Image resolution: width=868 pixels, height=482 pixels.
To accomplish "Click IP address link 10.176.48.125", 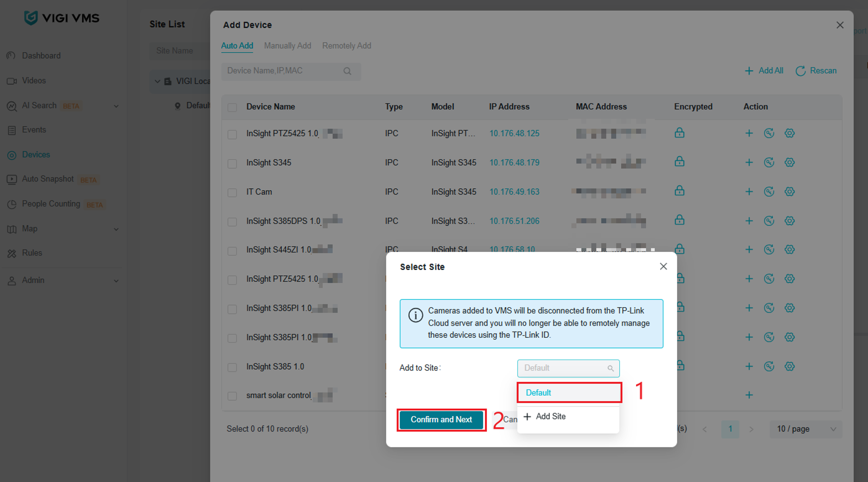I will (x=514, y=133).
